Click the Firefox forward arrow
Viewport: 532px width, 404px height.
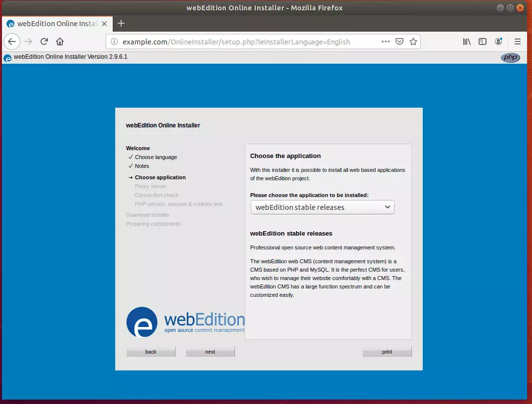28,41
